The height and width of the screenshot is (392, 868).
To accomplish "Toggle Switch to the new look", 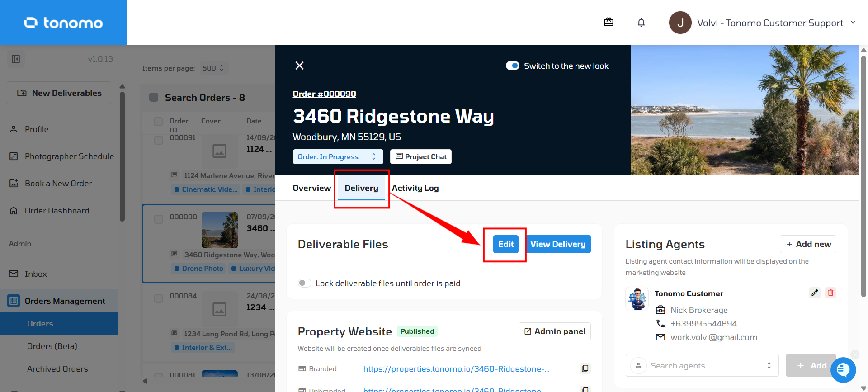I will (513, 66).
